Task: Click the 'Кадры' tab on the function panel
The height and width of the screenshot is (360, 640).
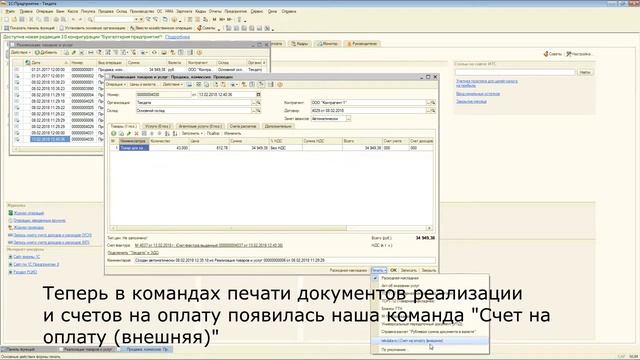Action: pos(300,44)
